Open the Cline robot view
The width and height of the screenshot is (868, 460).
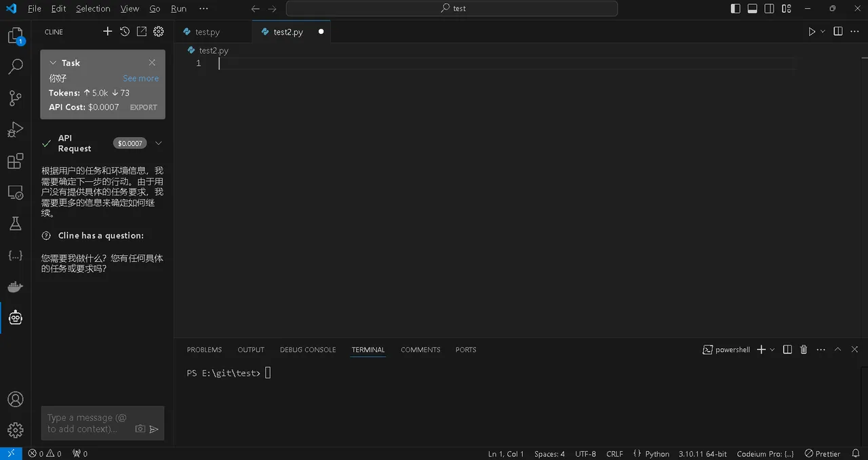(15, 318)
